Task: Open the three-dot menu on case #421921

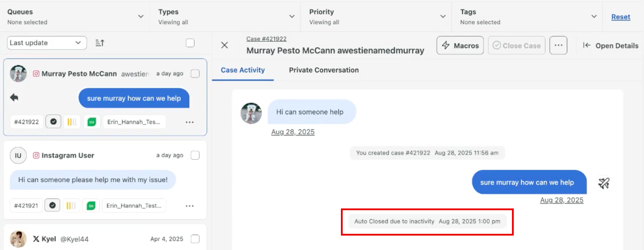Action: click(190, 206)
